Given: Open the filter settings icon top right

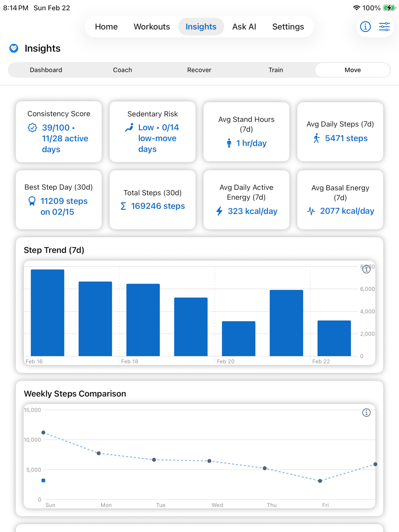Looking at the screenshot, I should pyautogui.click(x=384, y=26).
